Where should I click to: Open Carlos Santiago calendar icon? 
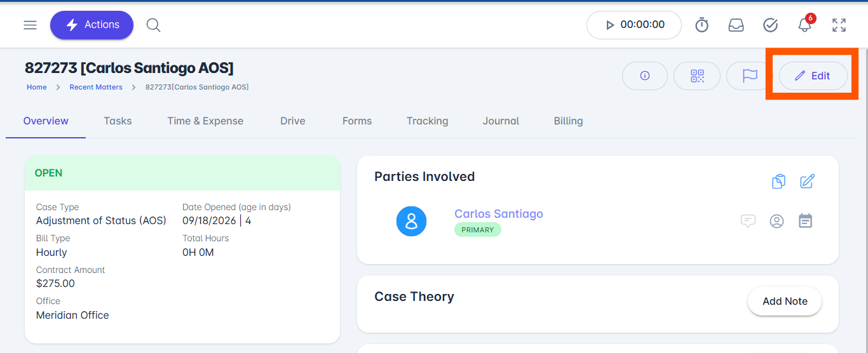(805, 221)
